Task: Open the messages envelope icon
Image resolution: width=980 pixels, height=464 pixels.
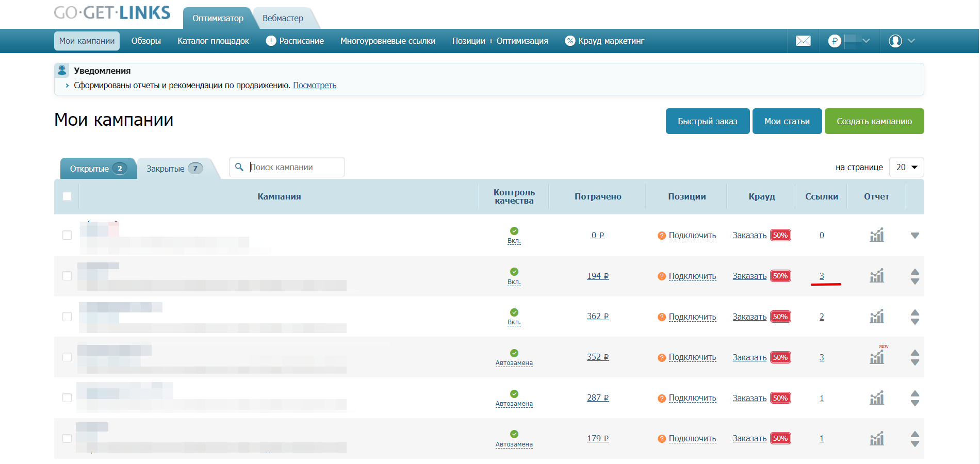Action: (x=803, y=41)
